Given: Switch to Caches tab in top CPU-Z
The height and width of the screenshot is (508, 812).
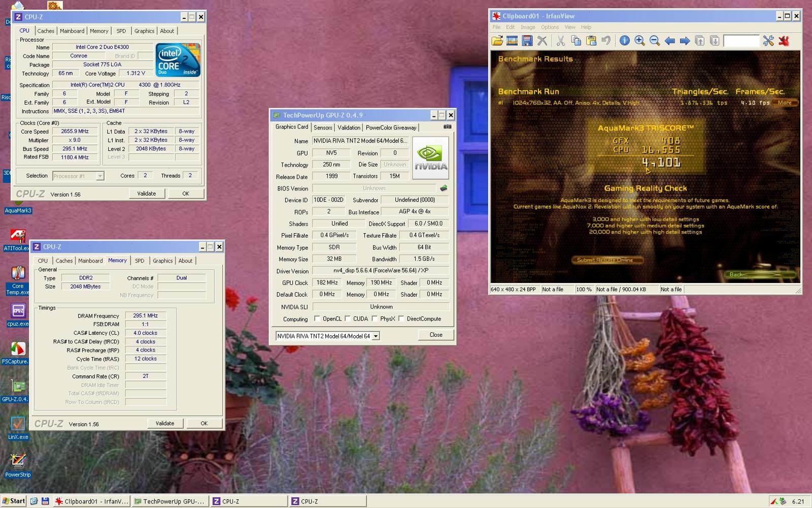Looking at the screenshot, I should [x=46, y=31].
